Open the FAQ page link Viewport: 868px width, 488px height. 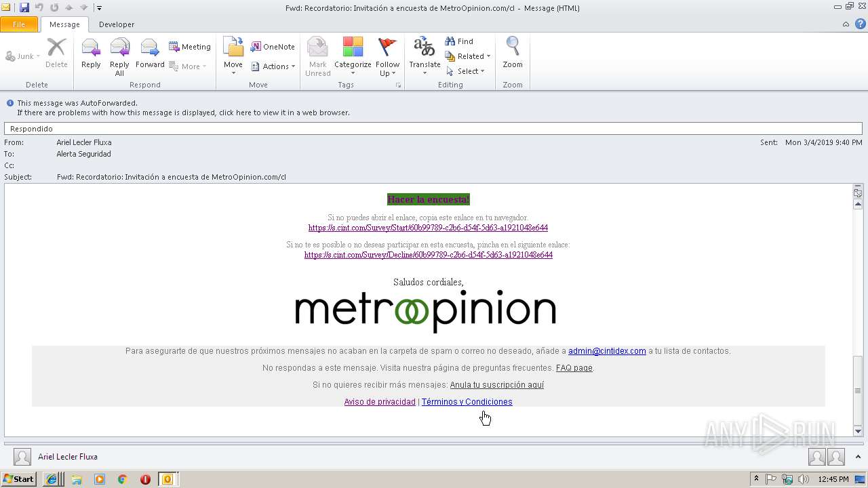click(574, 368)
